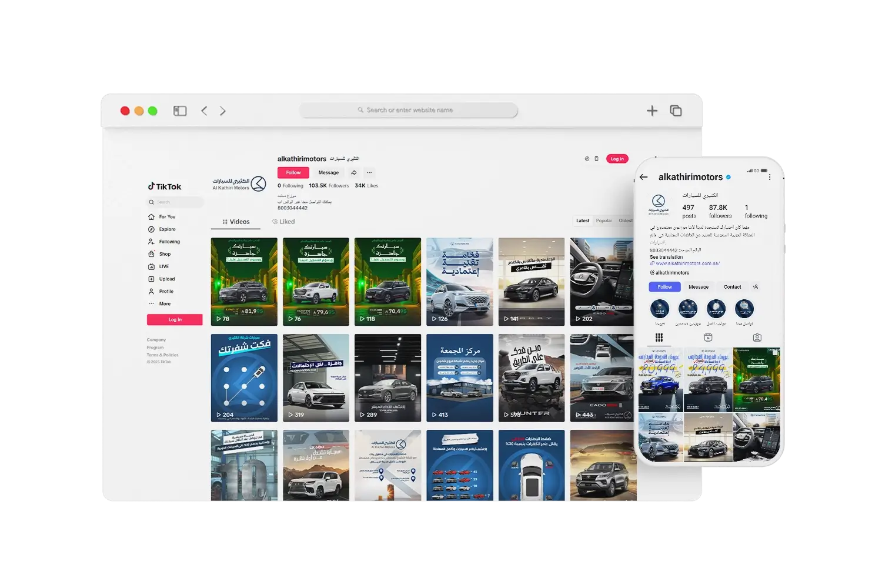The image size is (882, 588).
Task: Tap the suggest people icon on Instagram
Action: pos(756,287)
